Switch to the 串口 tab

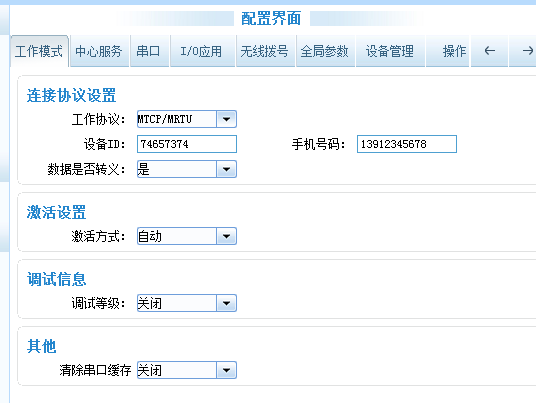pos(149,51)
